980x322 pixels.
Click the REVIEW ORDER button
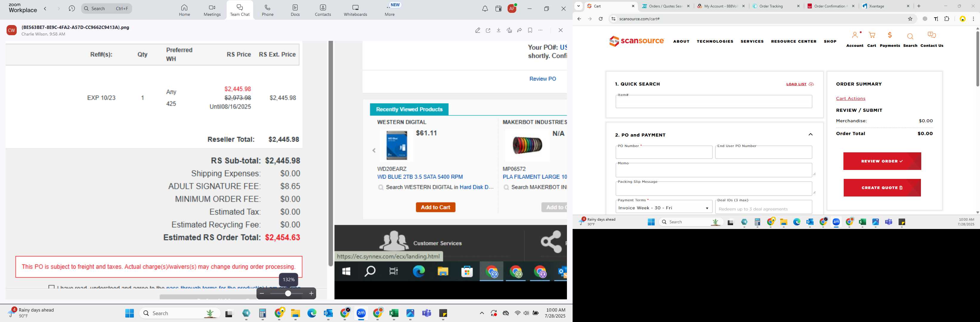click(882, 161)
